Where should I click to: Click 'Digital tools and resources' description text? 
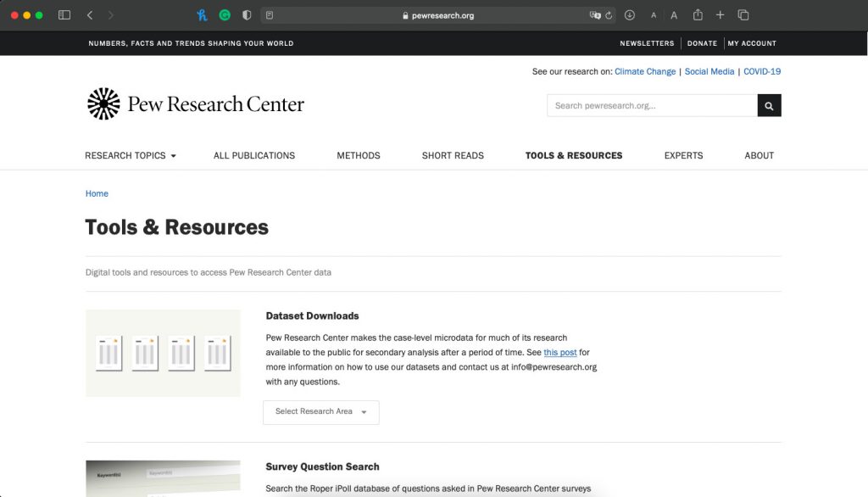pyautogui.click(x=209, y=272)
